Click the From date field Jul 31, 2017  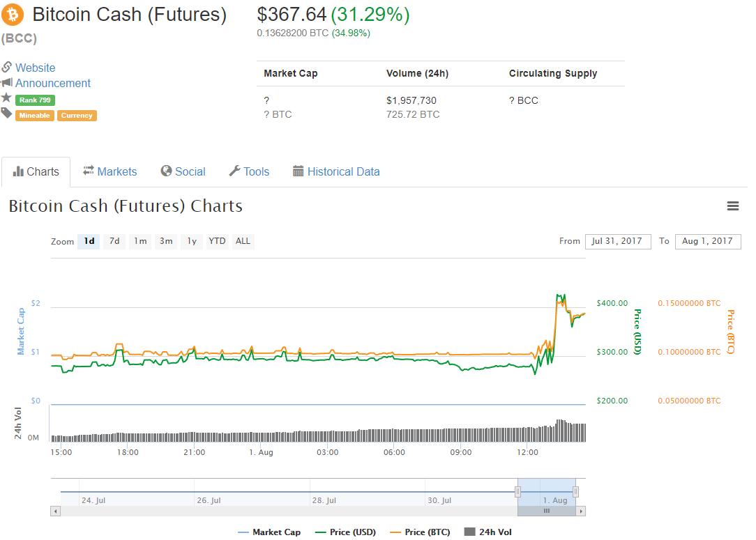[618, 241]
